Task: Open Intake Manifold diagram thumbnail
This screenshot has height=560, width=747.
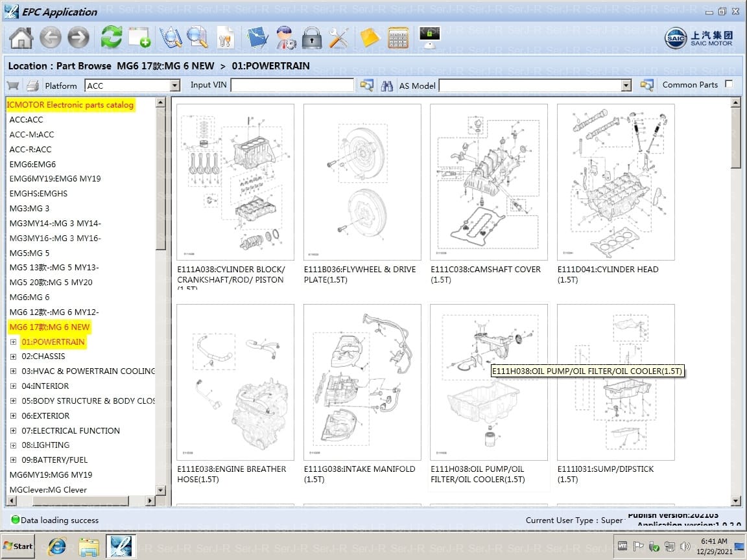Action: click(362, 382)
